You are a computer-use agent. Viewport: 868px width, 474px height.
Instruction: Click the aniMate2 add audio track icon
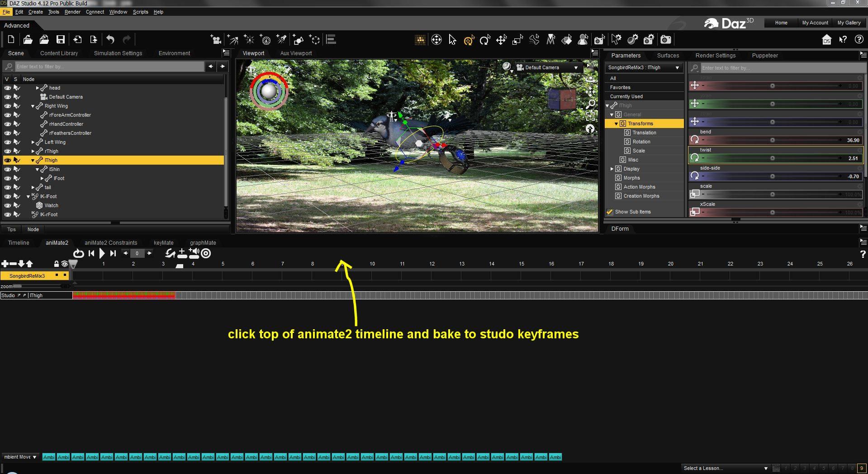tap(194, 253)
